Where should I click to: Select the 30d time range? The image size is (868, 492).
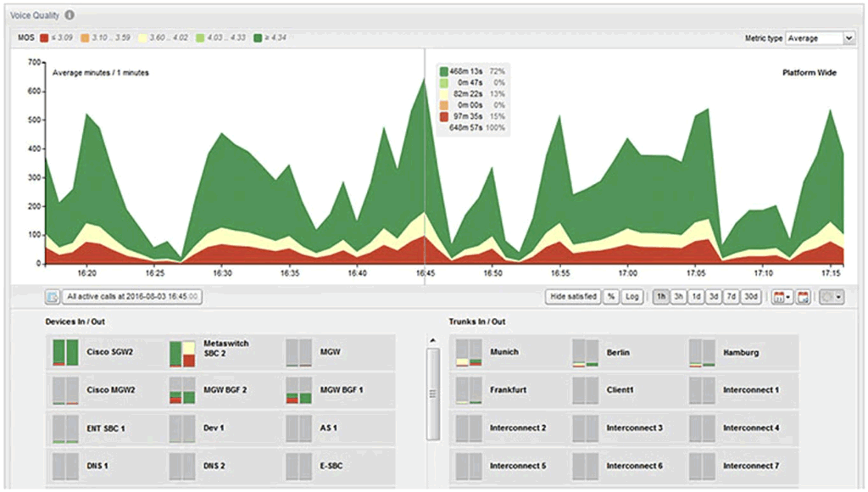tap(751, 297)
